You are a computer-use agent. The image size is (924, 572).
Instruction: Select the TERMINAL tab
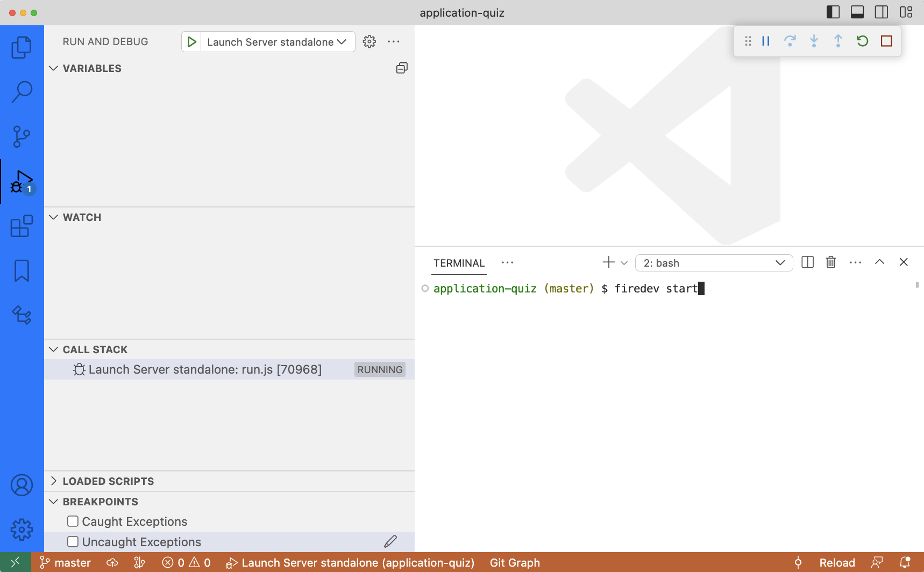(459, 263)
